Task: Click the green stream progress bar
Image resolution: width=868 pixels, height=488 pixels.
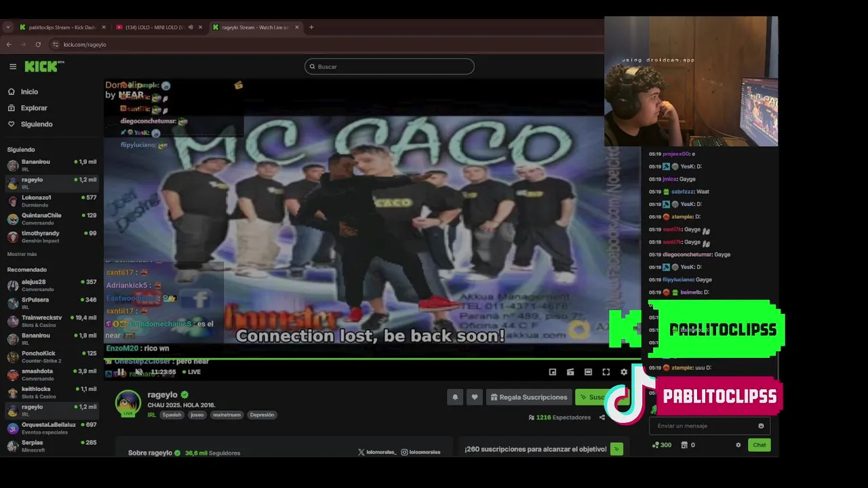Action: pos(372,359)
